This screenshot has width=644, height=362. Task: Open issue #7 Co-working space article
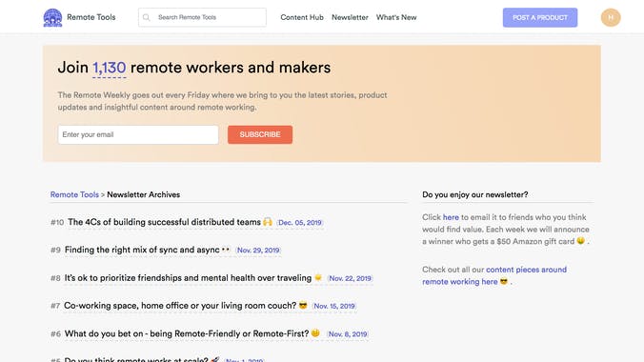[180, 306]
